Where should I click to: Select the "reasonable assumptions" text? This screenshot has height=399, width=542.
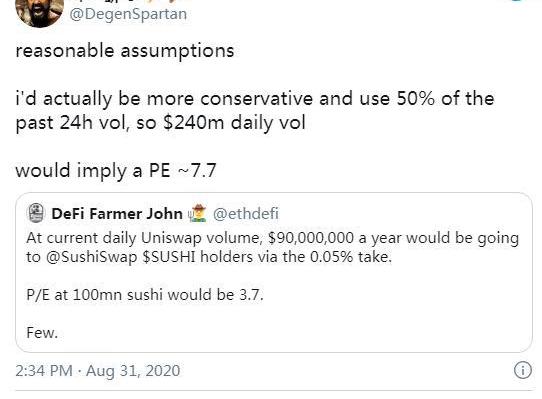(125, 51)
